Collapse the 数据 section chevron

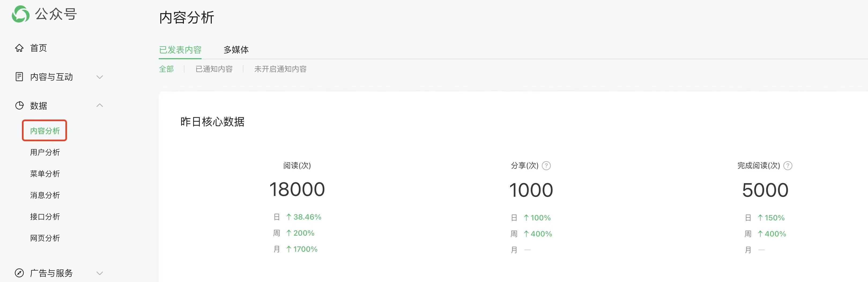click(x=99, y=105)
